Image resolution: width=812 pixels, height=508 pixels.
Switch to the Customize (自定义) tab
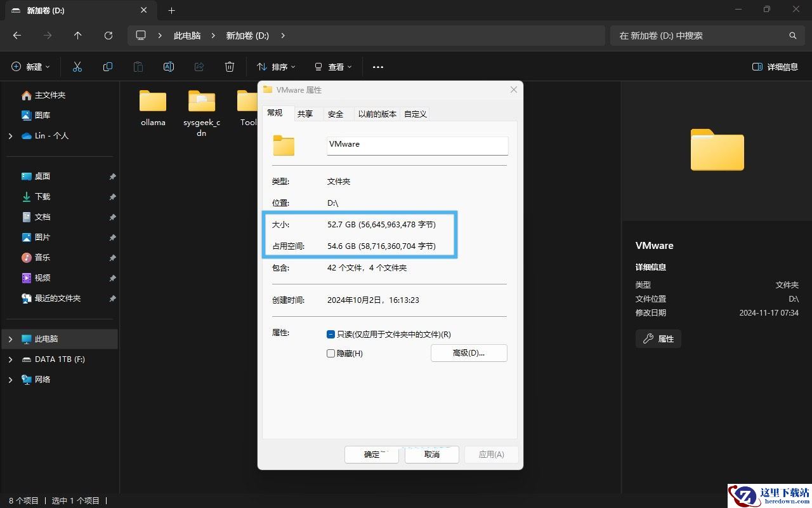coord(416,114)
